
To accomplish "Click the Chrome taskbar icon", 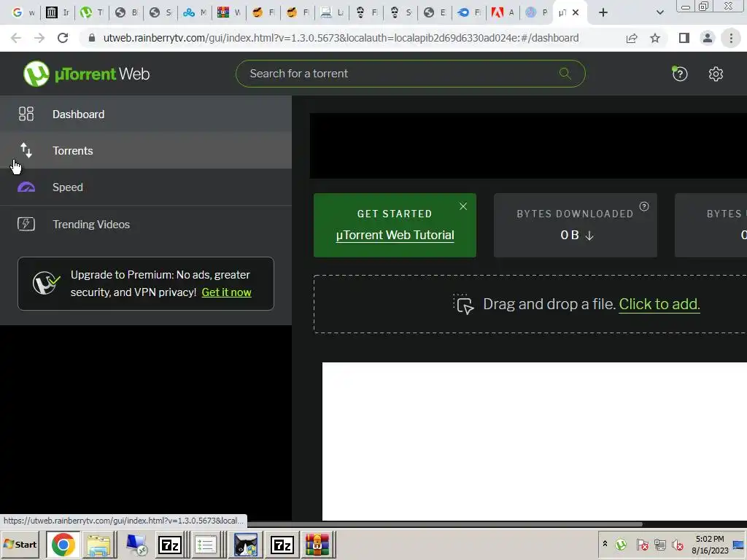I will click(63, 545).
